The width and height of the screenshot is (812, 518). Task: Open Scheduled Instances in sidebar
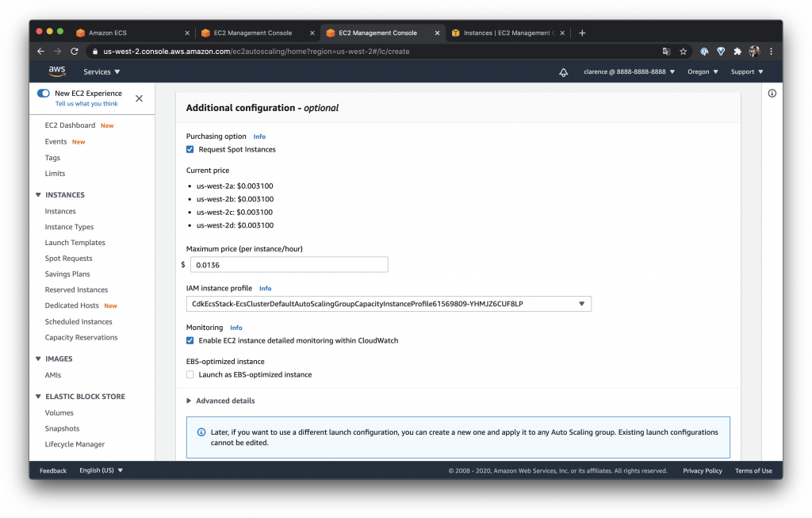[79, 322]
